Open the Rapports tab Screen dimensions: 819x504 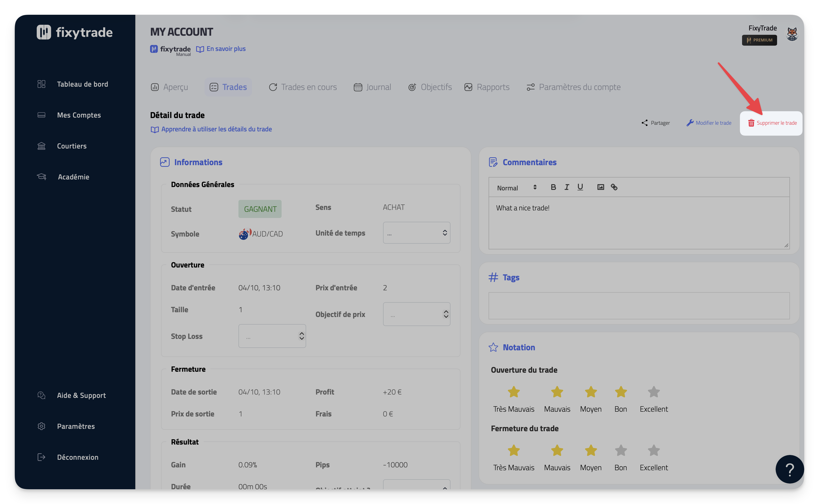487,87
